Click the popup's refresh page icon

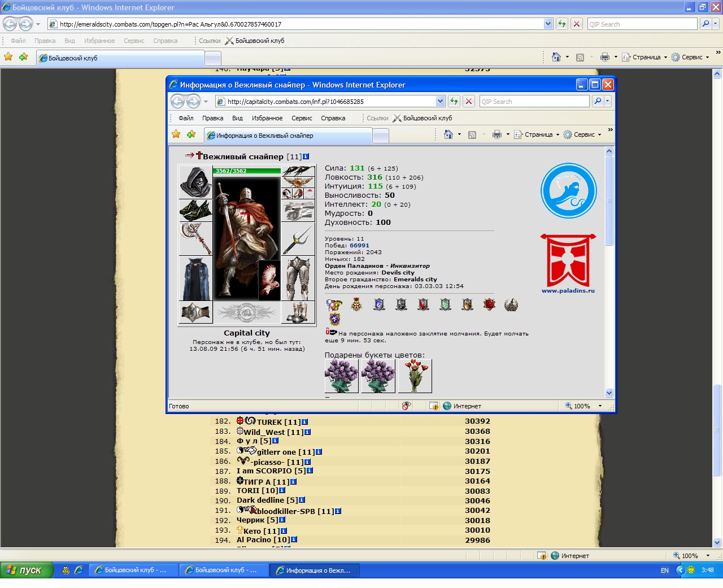pyautogui.click(x=454, y=101)
